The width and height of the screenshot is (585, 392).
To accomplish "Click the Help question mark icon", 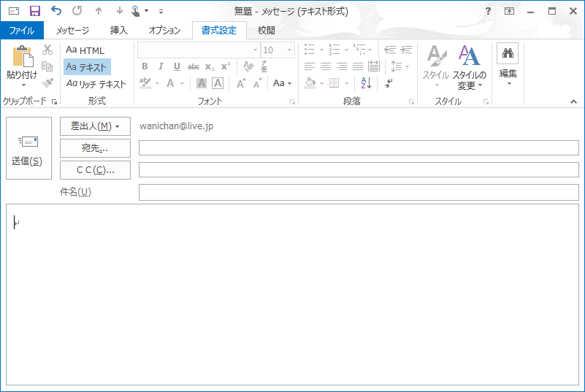I will tap(488, 11).
